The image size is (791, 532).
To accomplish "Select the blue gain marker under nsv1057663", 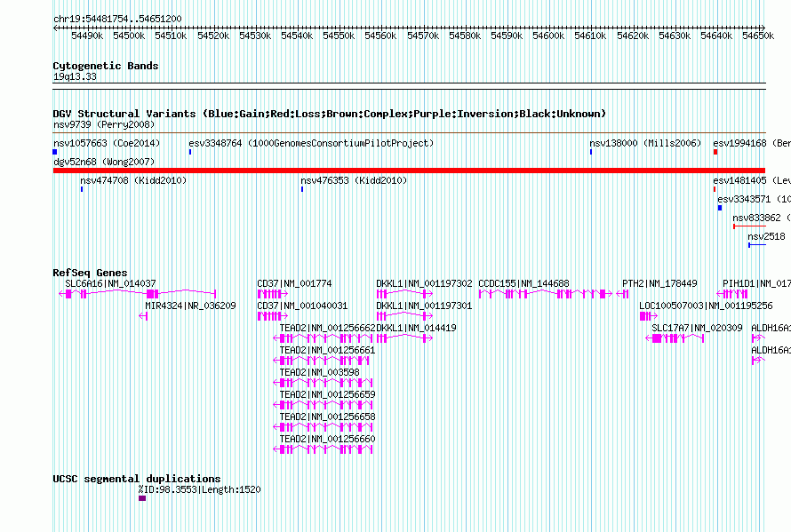I will tap(55, 152).
